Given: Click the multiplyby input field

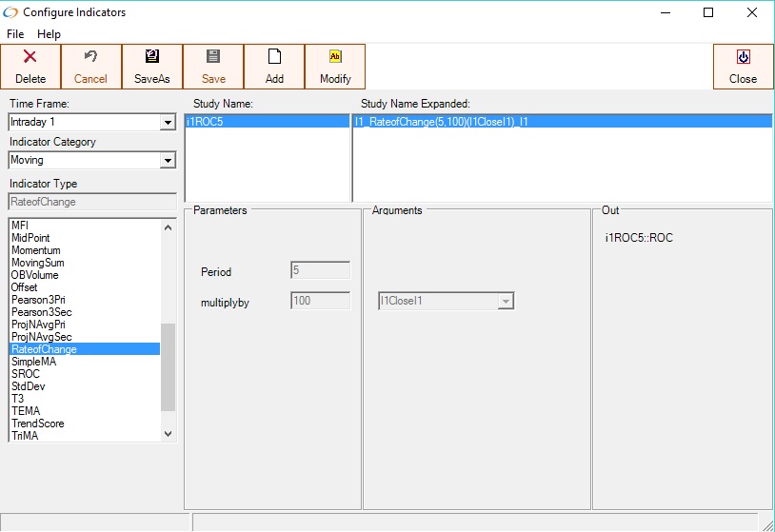Looking at the screenshot, I should [320, 301].
